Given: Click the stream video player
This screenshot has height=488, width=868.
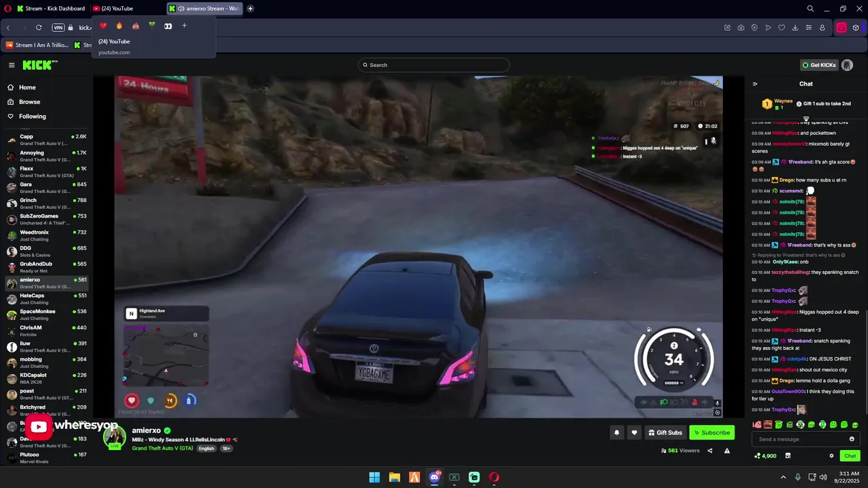Looking at the screenshot, I should 418,247.
